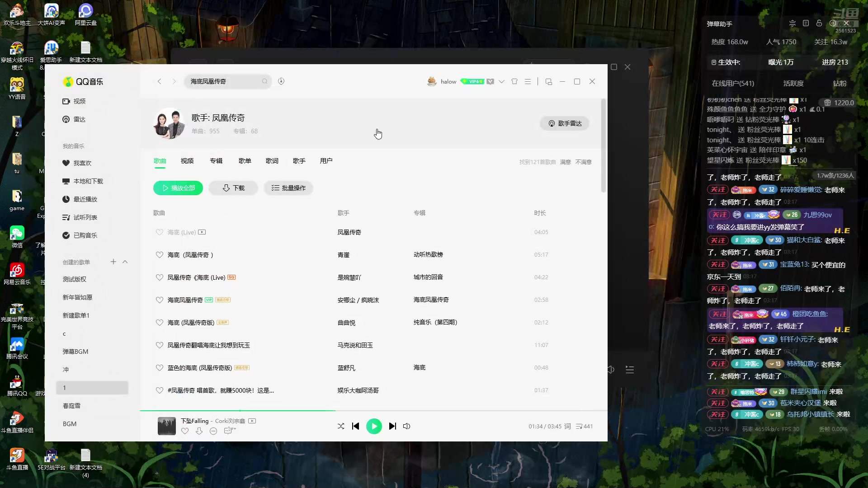Viewport: 868px width, 488px height.
Task: Click the song playback progress bar
Action: tap(373, 411)
